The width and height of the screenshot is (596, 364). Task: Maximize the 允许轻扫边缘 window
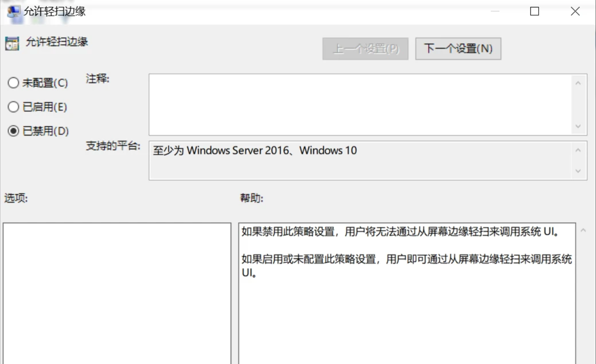pyautogui.click(x=535, y=11)
